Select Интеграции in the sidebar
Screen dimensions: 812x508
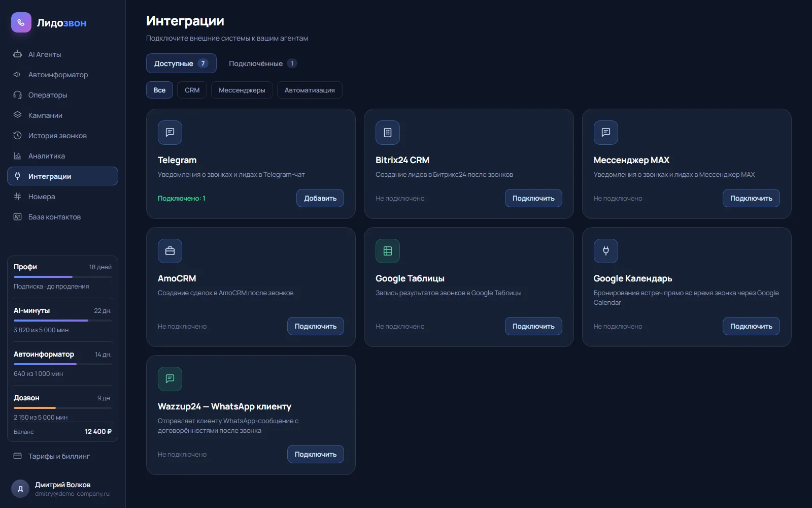click(62, 176)
